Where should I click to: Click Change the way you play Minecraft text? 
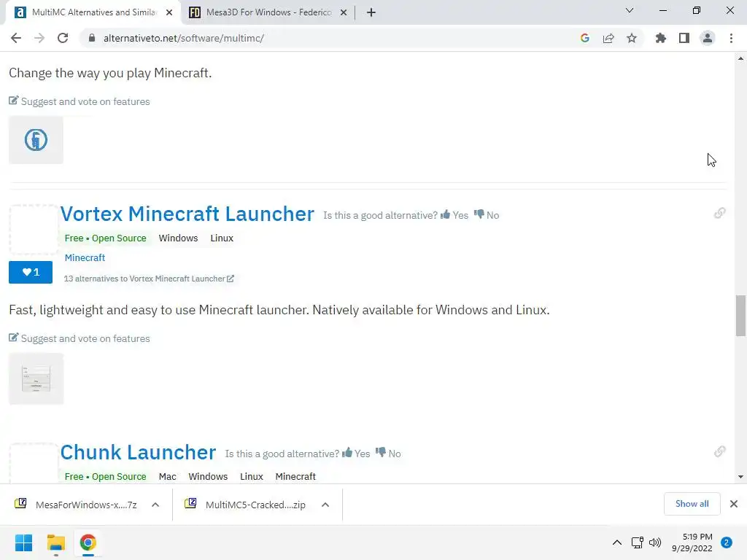[110, 73]
